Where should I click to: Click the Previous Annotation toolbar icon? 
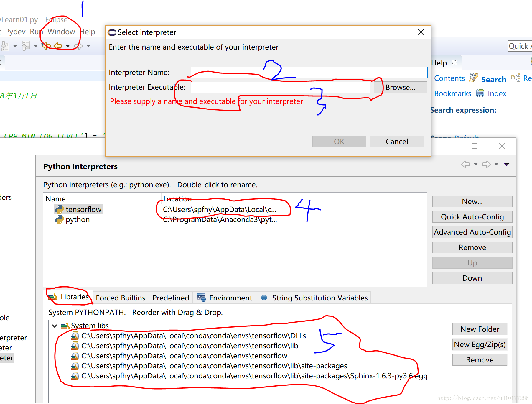pyautogui.click(x=26, y=46)
